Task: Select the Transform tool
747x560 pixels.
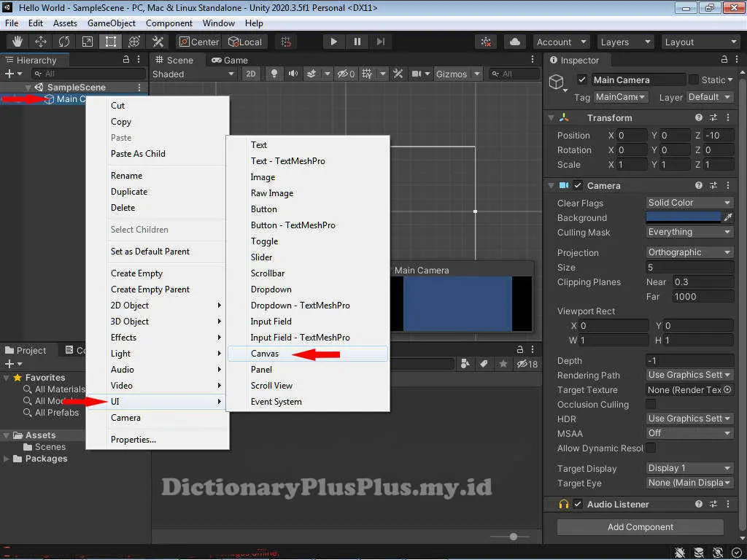Action: [134, 42]
